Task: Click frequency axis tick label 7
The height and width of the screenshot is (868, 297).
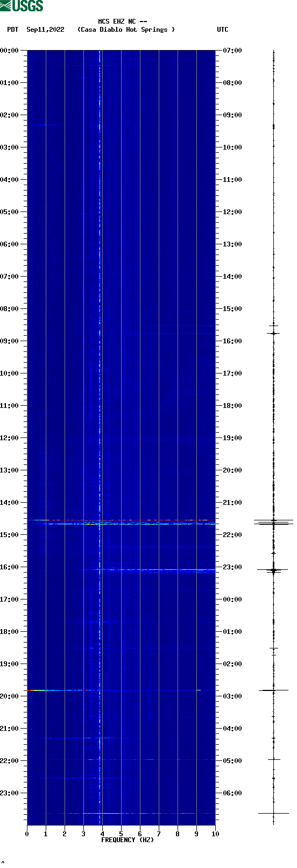Action: 159,834
